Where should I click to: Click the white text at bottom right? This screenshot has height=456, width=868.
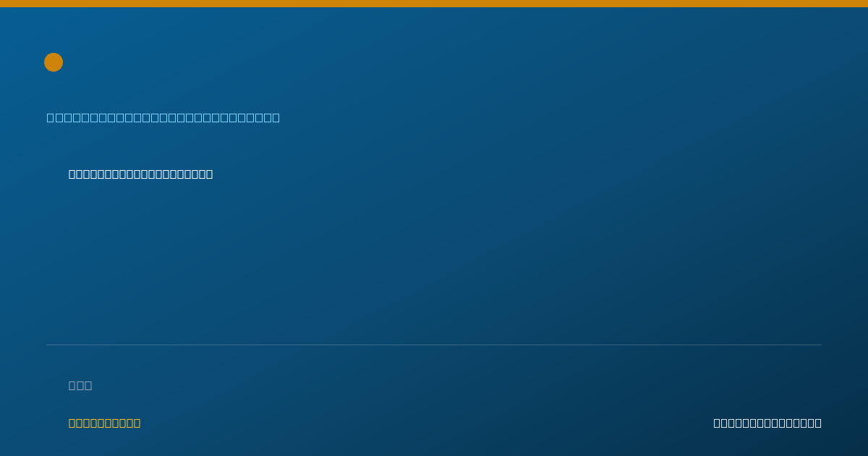coord(767,423)
